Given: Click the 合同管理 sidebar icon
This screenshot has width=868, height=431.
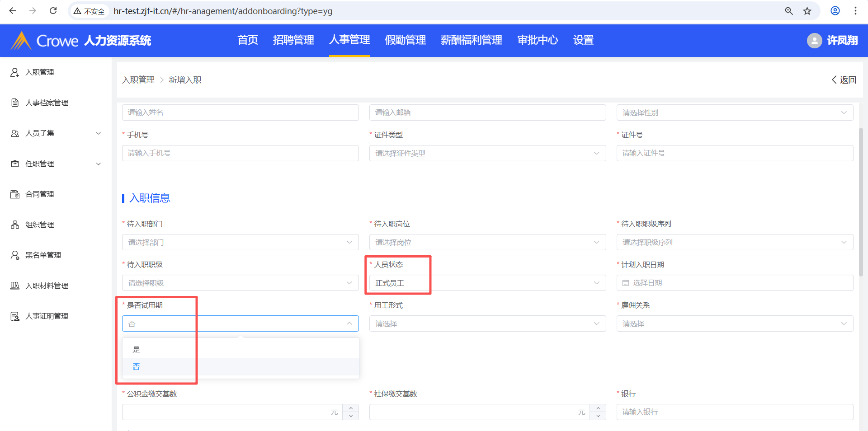Looking at the screenshot, I should [x=15, y=194].
